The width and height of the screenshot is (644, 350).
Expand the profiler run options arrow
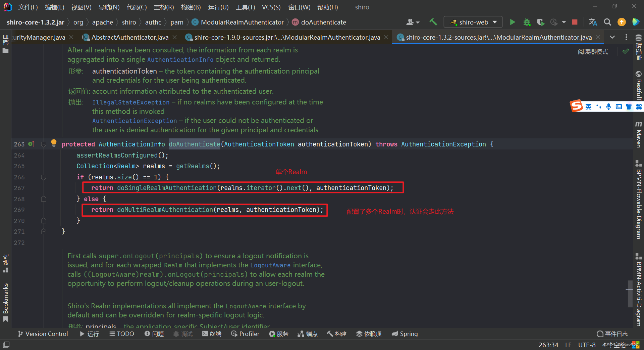[x=564, y=22]
